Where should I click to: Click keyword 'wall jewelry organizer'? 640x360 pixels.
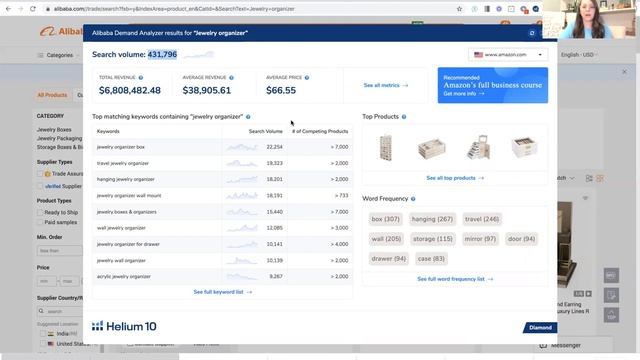pos(121,228)
